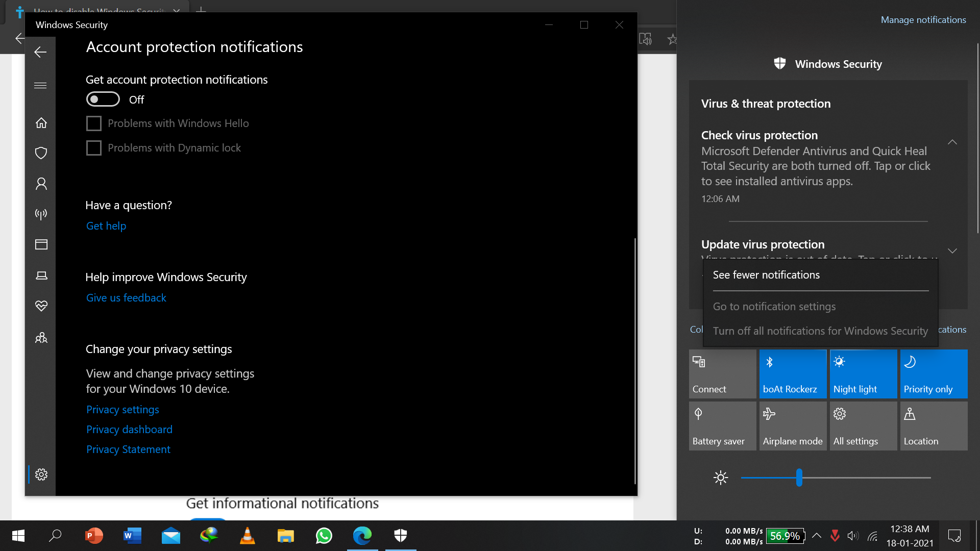This screenshot has width=980, height=551.
Task: Expand the sidebar hamburger menu
Action: tap(40, 85)
